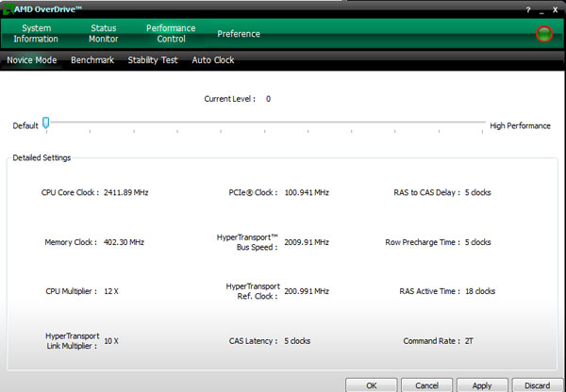
Task: Switch to the Novice Mode tab
Action: [x=32, y=60]
